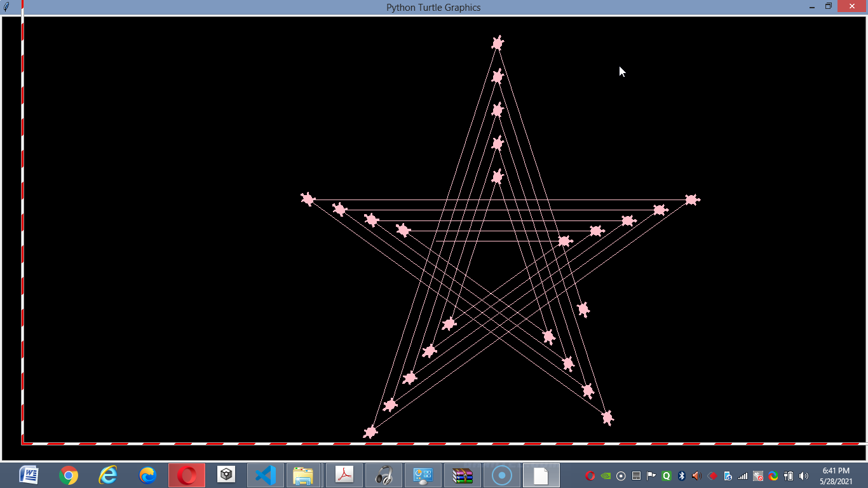Viewport: 868px width, 488px height.
Task: Click the Python Turtle Graphics title text
Action: pyautogui.click(x=433, y=8)
